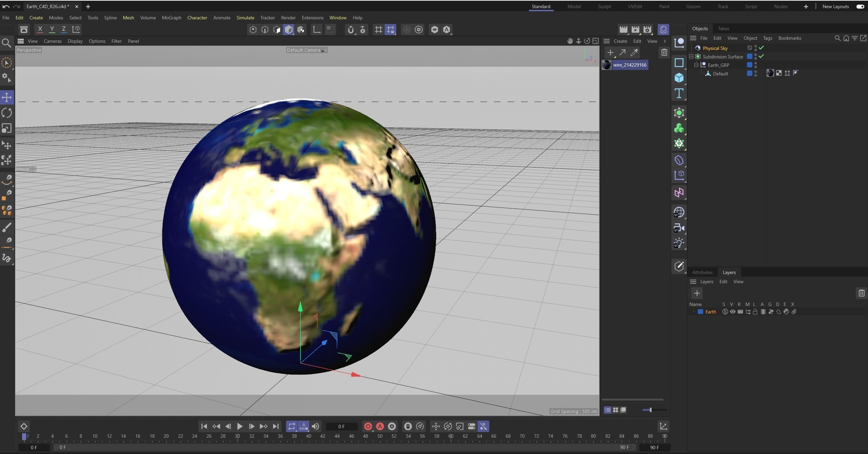Add a light object
The width and height of the screenshot is (868, 454).
(679, 243)
